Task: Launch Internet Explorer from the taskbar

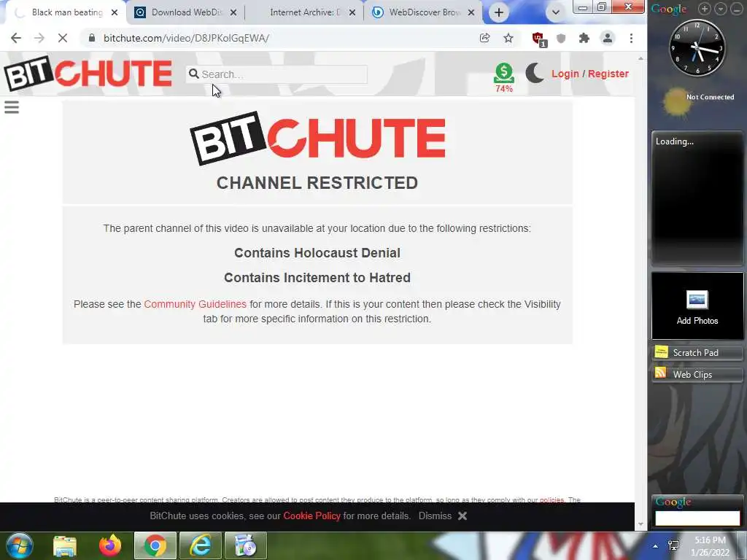Action: pyautogui.click(x=201, y=545)
